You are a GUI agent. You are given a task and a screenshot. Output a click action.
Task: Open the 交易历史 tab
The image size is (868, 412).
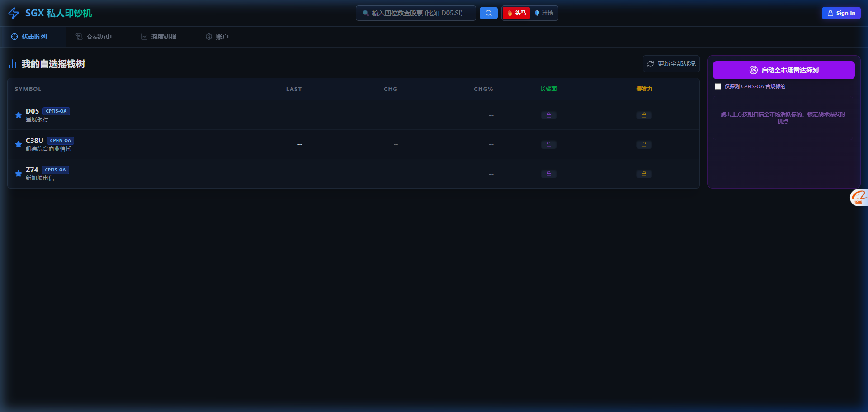94,37
